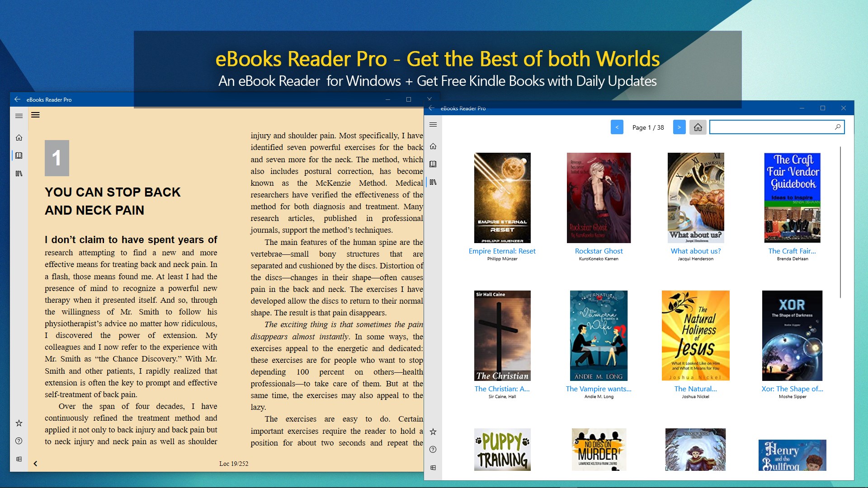Go to Home in left sidebar
This screenshot has height=488, width=868.
[x=19, y=138]
